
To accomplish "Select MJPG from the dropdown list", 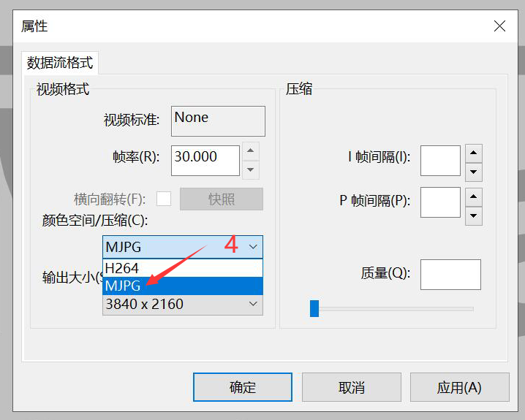I will pyautogui.click(x=183, y=286).
